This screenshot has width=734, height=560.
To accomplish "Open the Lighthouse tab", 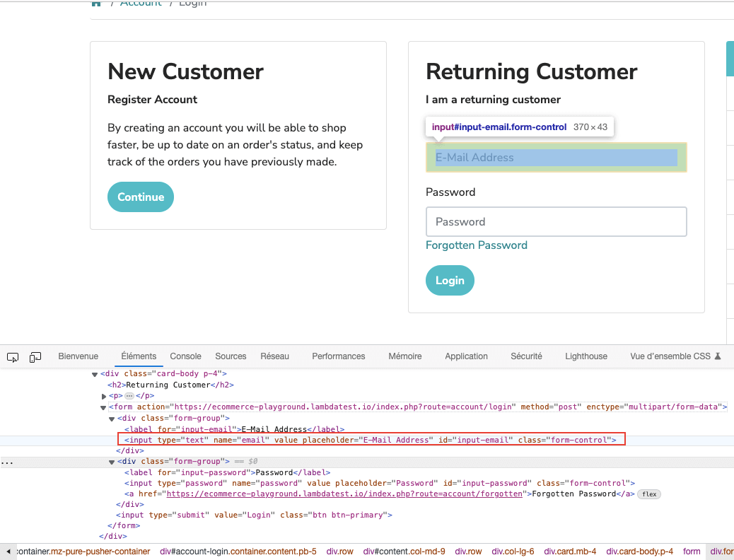I will 586,356.
